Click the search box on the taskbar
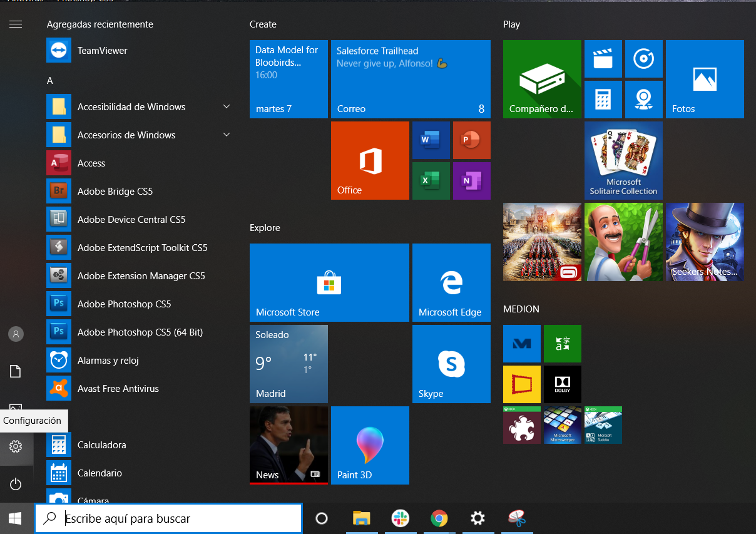 pos(168,518)
